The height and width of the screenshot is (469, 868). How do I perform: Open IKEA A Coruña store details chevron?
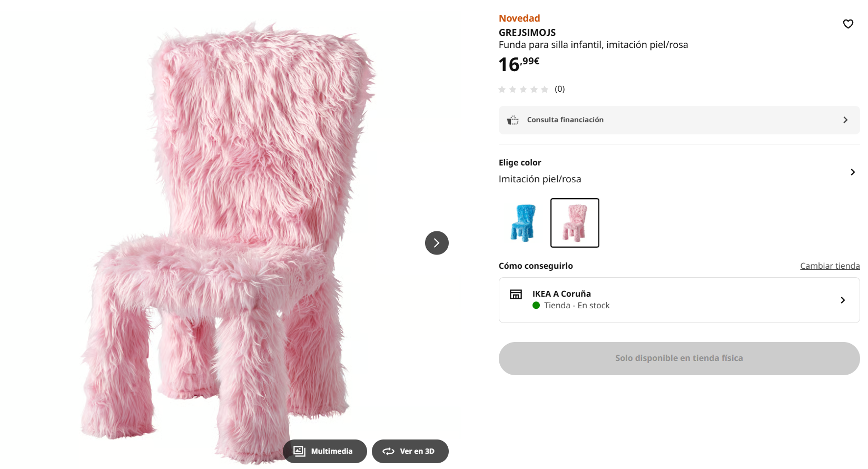click(843, 300)
